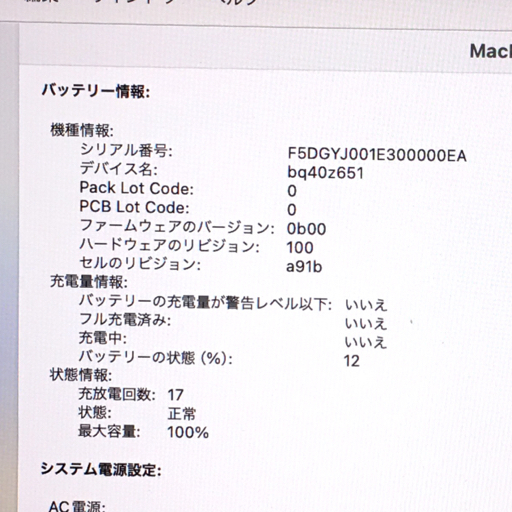Select the battery state percentage value 12
512x512 pixels.
pyautogui.click(x=352, y=361)
